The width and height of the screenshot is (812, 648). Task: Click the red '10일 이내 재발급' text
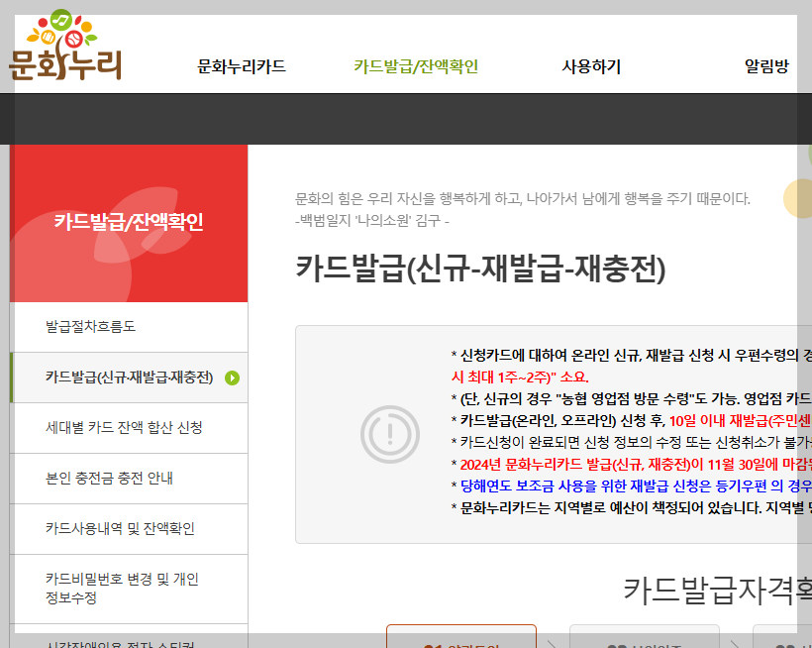(740, 420)
